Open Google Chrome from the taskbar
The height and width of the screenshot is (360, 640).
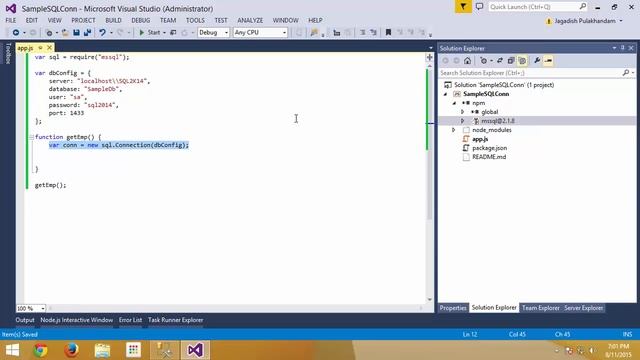click(40, 350)
